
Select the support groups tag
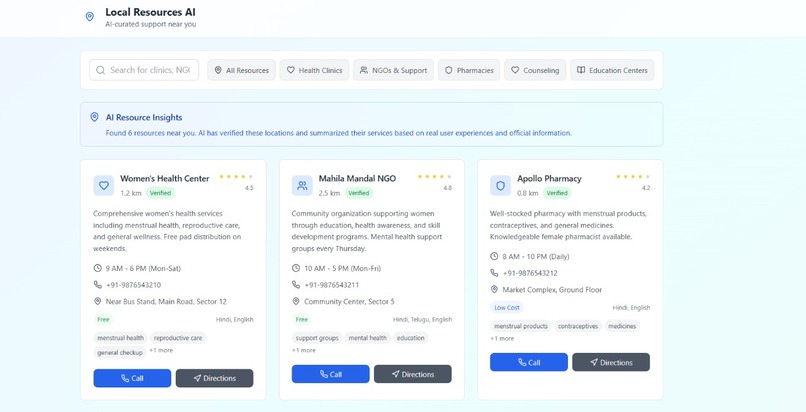pos(317,338)
